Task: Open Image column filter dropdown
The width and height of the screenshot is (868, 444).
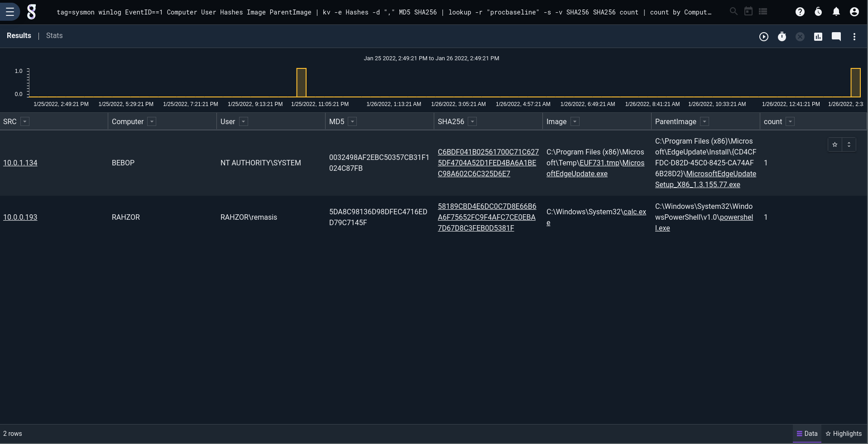Action: coord(575,121)
